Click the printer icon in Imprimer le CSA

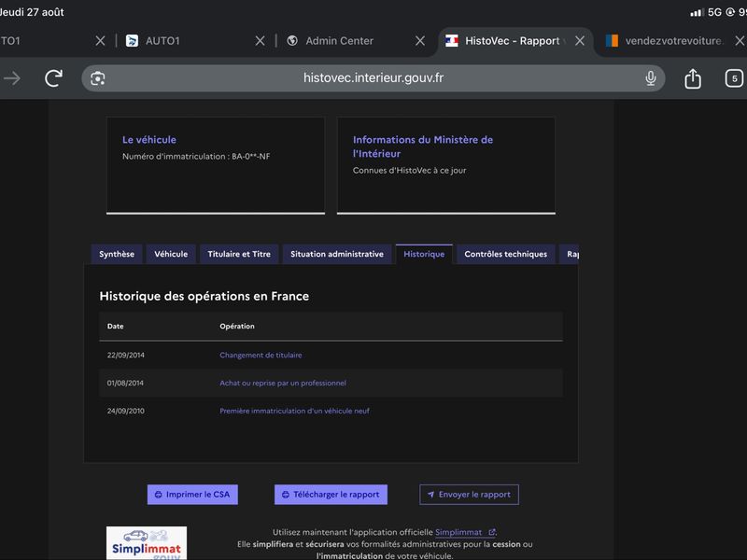(x=158, y=495)
